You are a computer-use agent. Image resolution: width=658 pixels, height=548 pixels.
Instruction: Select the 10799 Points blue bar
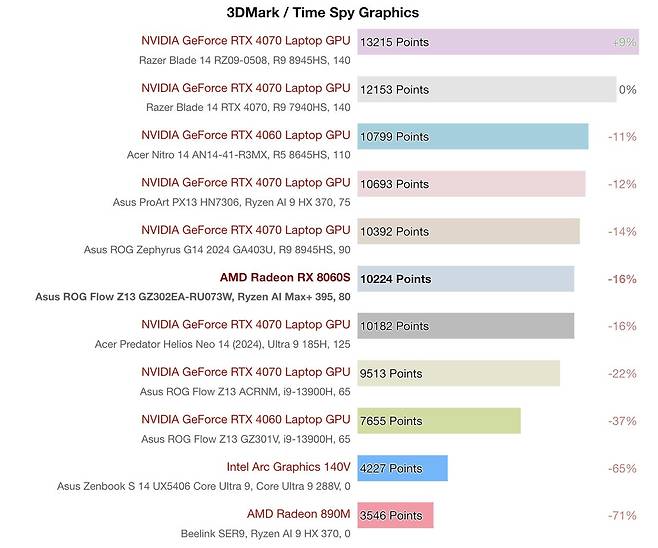472,136
